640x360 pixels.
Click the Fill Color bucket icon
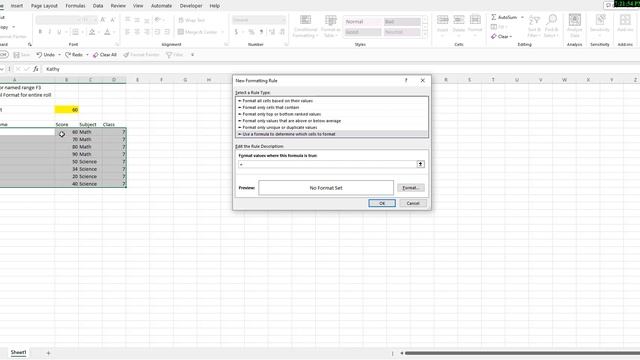click(92, 32)
